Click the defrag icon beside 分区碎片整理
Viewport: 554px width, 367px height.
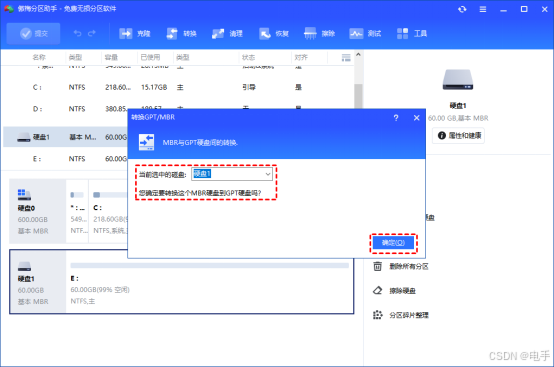click(x=377, y=315)
